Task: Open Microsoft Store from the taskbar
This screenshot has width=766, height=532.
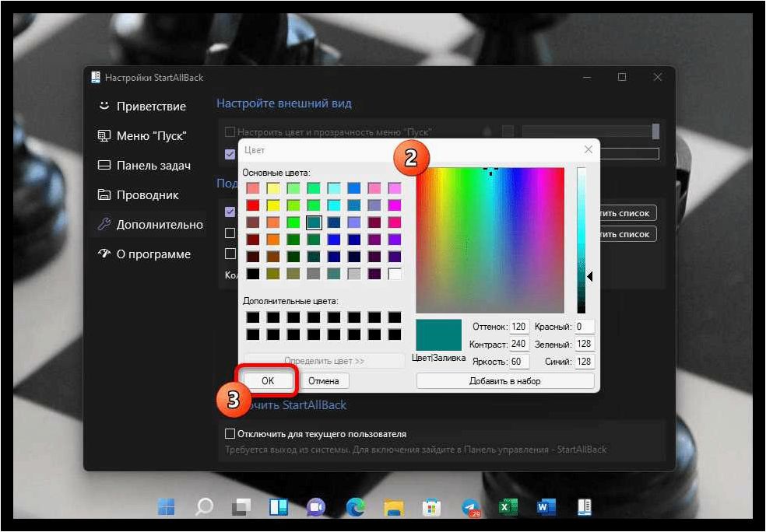Action: click(x=431, y=508)
